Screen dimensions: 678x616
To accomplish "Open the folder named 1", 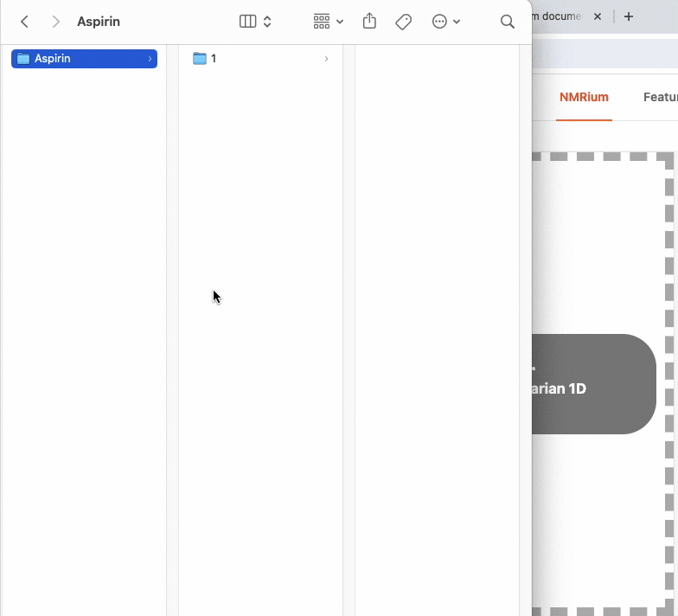I will (x=213, y=59).
